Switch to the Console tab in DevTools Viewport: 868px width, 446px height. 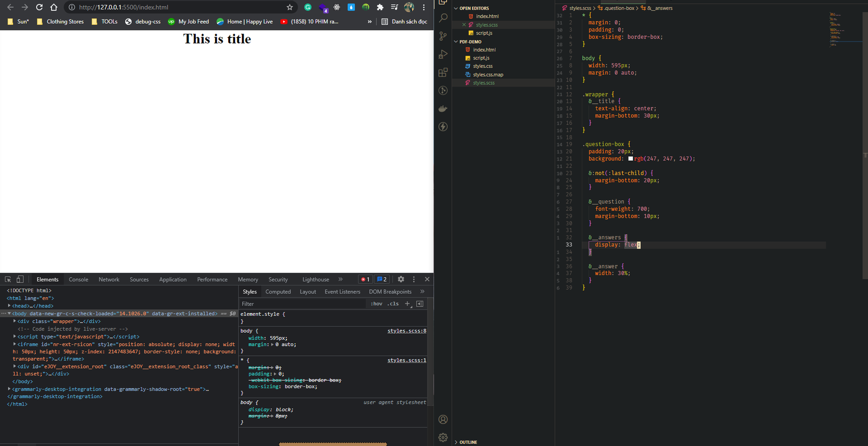pyautogui.click(x=78, y=280)
